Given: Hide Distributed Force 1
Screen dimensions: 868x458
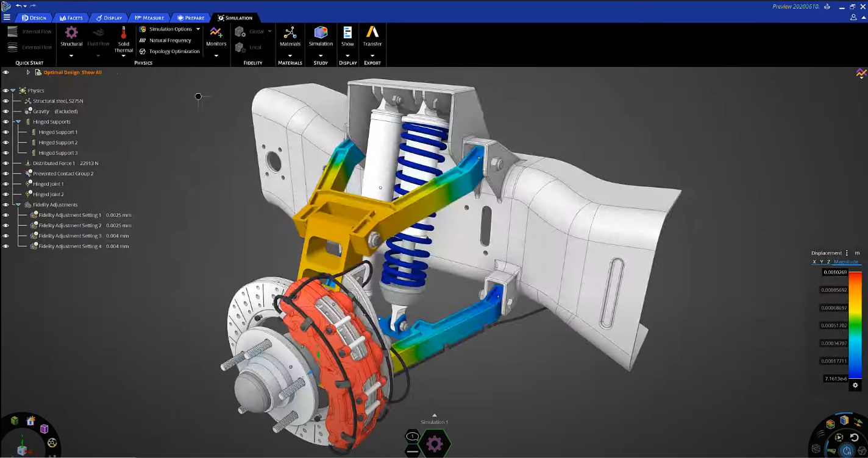Looking at the screenshot, I should coord(5,163).
